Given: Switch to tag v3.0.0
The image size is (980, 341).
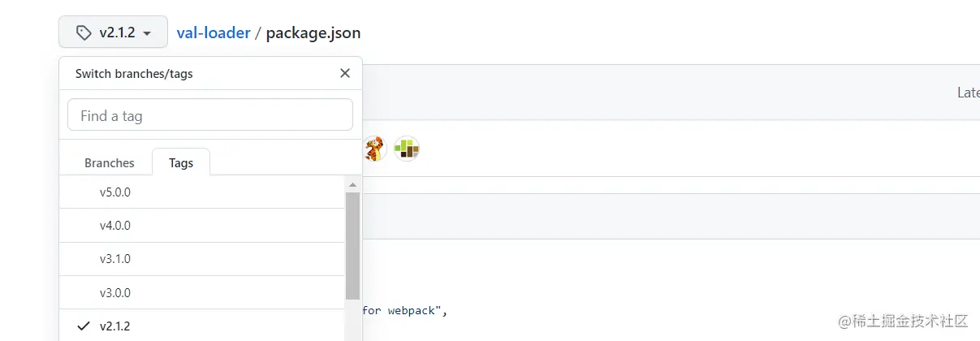Looking at the screenshot, I should click(x=115, y=292).
